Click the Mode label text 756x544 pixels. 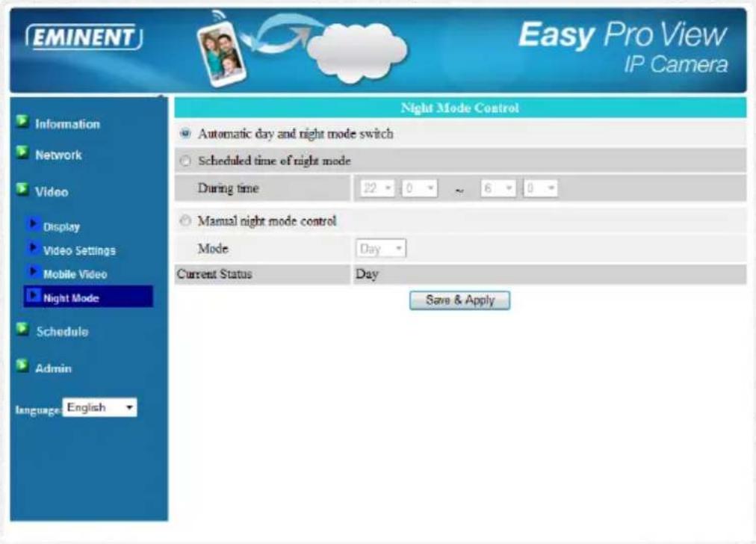pyautogui.click(x=213, y=248)
